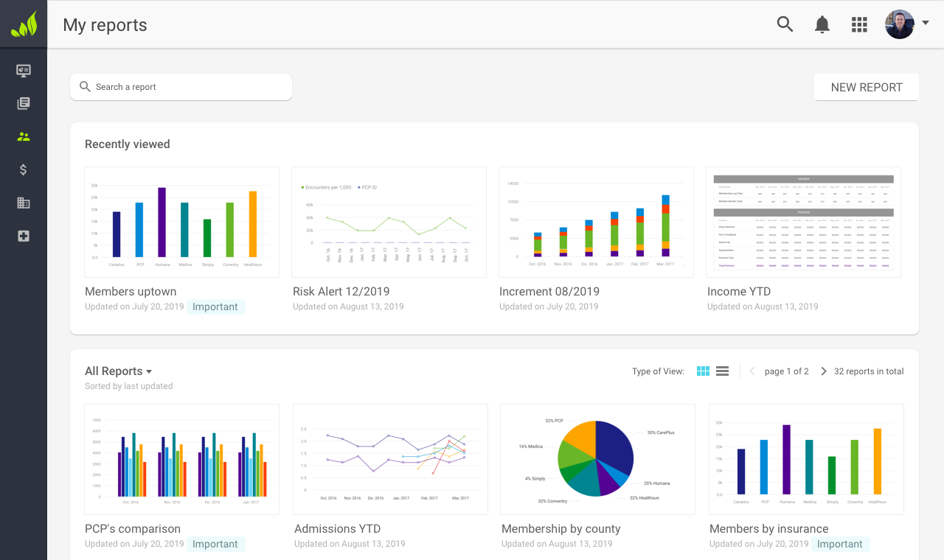Click the search magnifier in top bar
Screen dimensions: 944x560
(785, 24)
